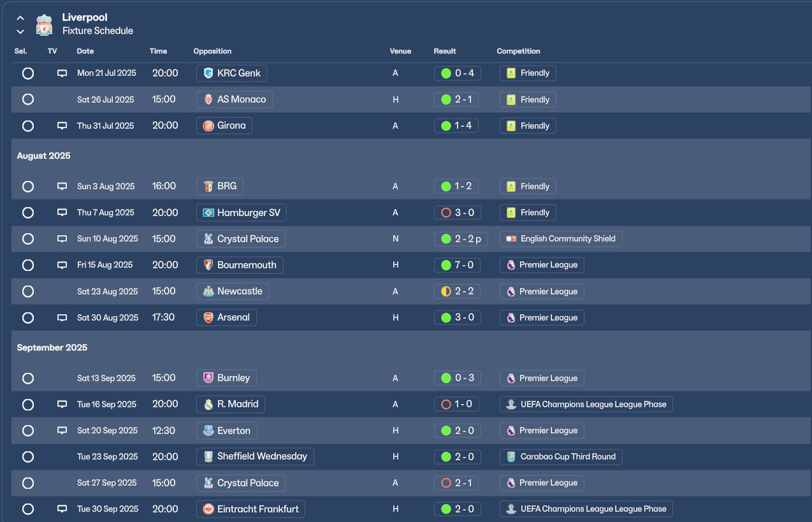Click the green win indicator for Bournemouth result

point(446,265)
